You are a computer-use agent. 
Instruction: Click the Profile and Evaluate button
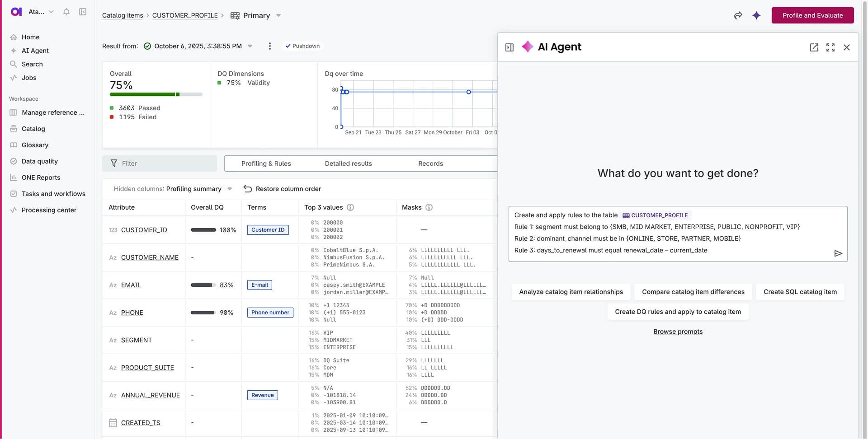(x=812, y=15)
